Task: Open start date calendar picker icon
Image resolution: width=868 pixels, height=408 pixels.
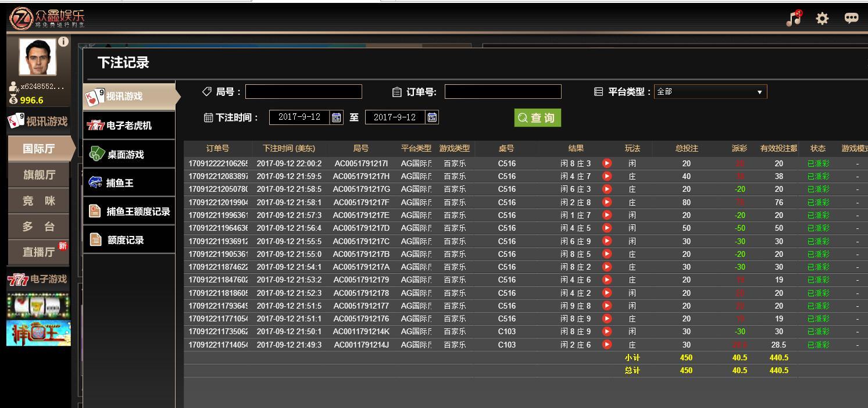Action: click(x=337, y=117)
